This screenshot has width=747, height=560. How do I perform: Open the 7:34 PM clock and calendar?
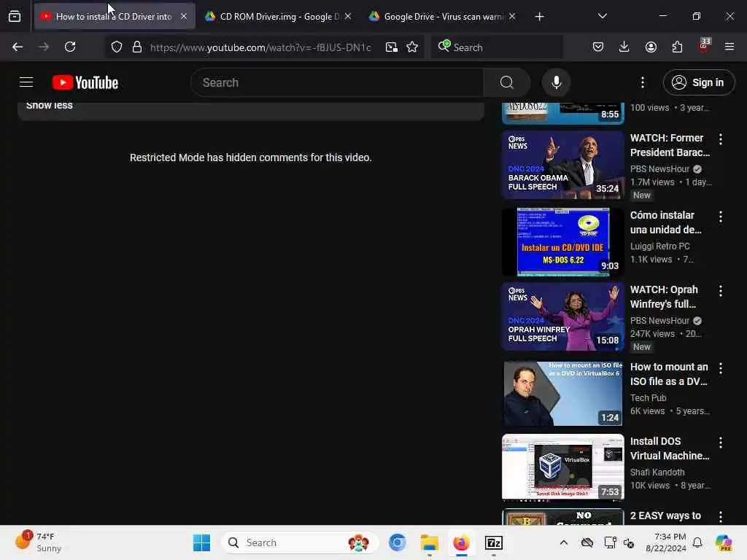point(665,542)
